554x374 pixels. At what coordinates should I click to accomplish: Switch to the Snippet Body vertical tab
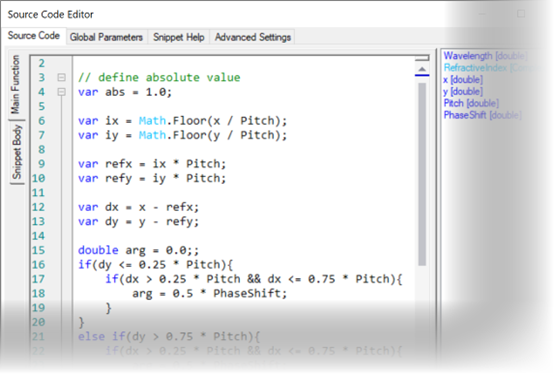17,152
